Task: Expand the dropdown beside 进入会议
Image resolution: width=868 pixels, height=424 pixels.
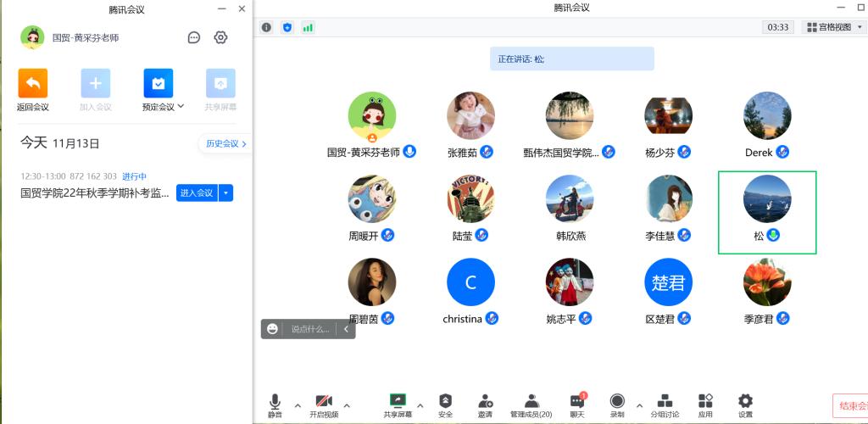Action: (225, 192)
